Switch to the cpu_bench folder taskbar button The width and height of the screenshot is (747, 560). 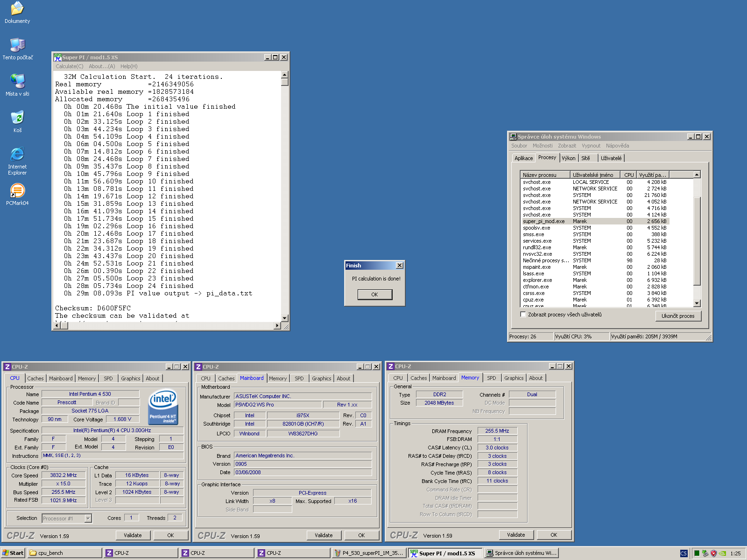click(x=65, y=553)
